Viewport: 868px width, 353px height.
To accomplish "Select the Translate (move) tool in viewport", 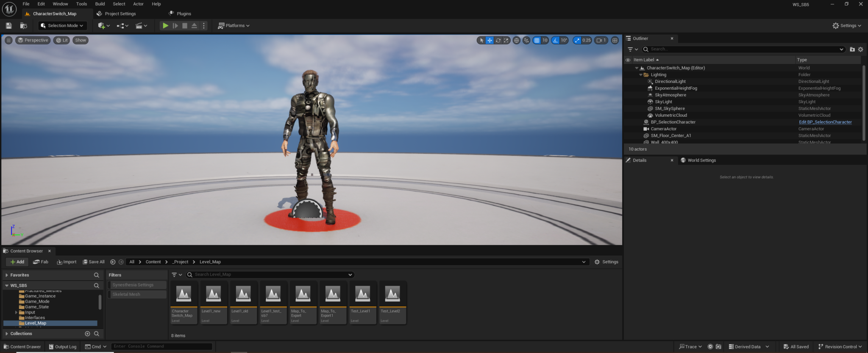I will pyautogui.click(x=490, y=40).
